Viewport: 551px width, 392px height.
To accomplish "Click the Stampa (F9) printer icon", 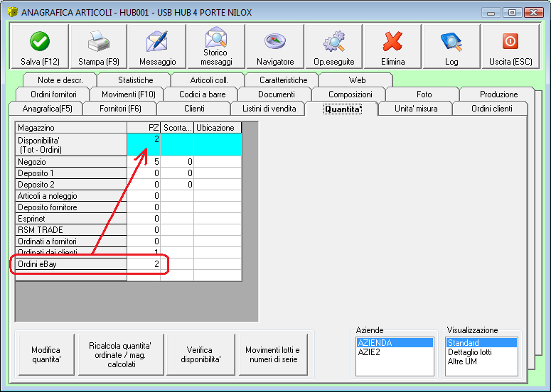I will click(x=98, y=41).
